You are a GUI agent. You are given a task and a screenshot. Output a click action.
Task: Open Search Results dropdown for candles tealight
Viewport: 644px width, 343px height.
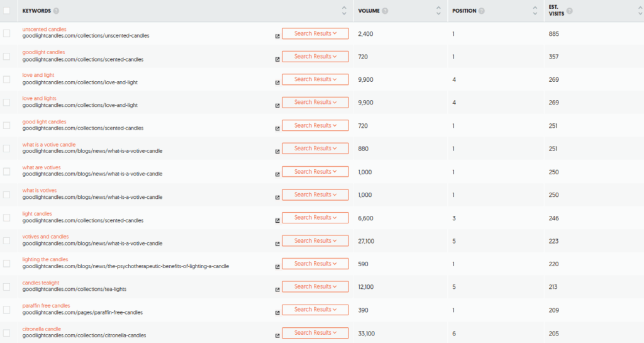316,286
